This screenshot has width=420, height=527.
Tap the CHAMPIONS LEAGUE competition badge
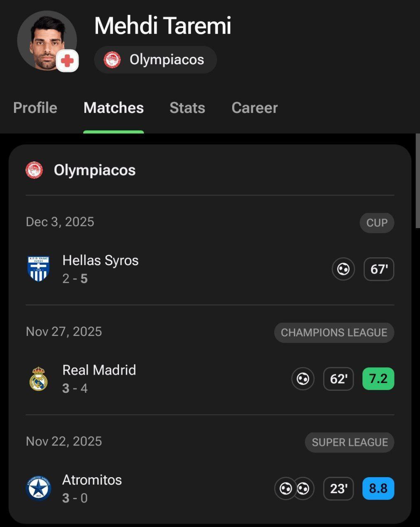coord(334,333)
